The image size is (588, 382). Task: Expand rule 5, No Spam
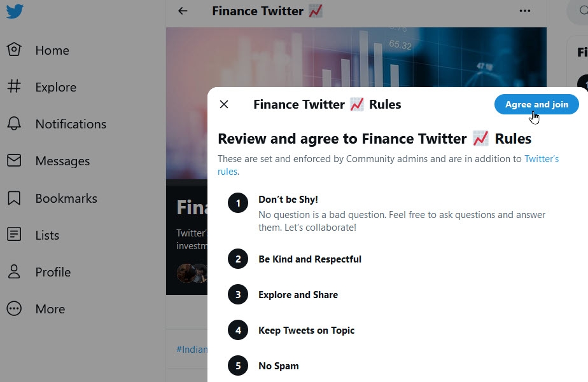277,365
